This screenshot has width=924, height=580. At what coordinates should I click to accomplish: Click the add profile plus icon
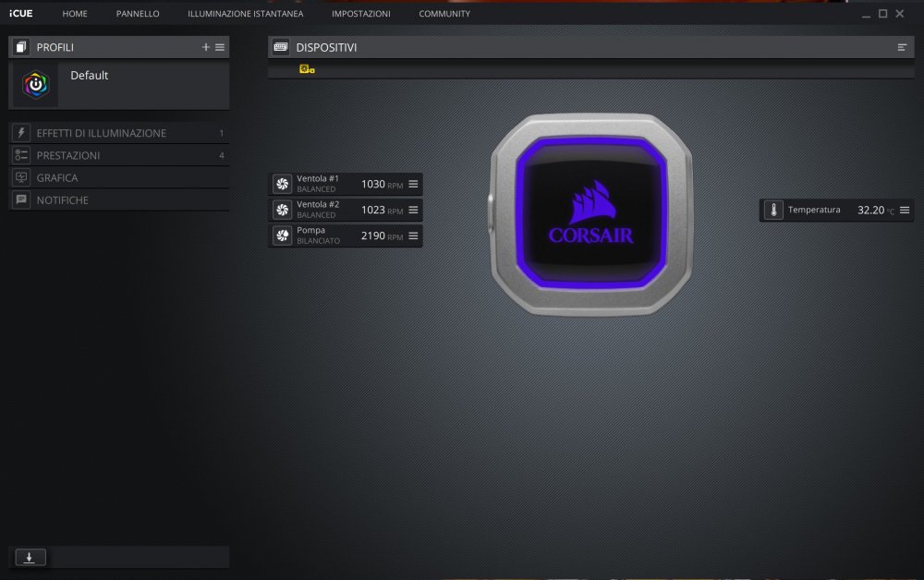pos(206,47)
